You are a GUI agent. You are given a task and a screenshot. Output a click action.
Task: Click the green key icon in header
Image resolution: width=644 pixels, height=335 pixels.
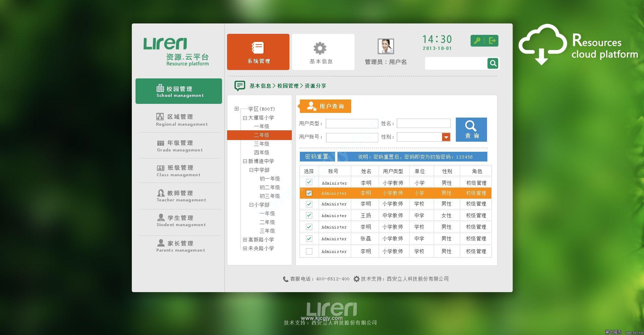pyautogui.click(x=477, y=41)
